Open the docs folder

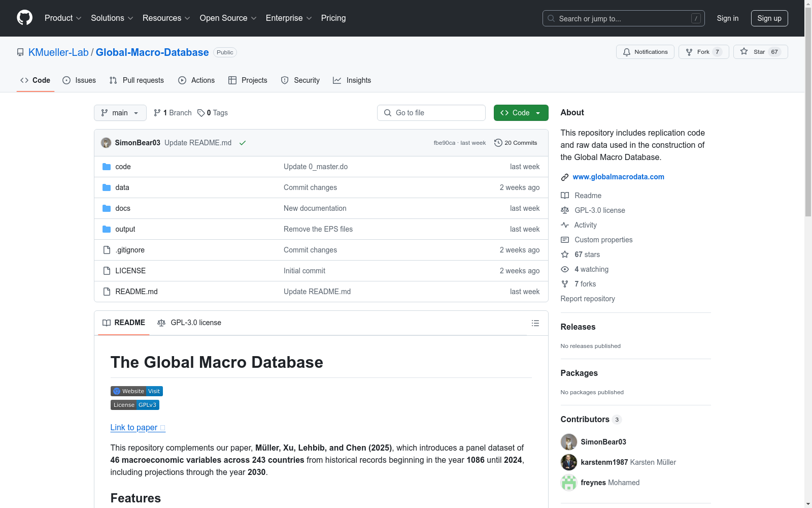tap(123, 208)
